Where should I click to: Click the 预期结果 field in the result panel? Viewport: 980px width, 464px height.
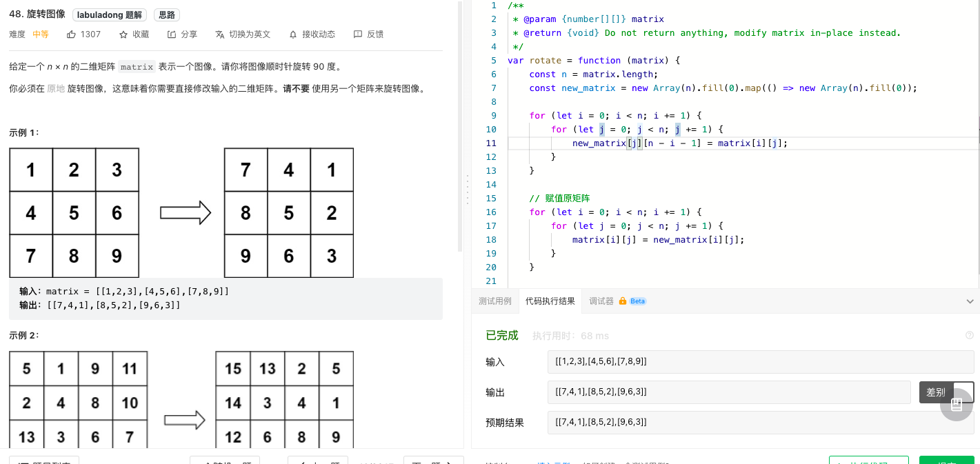[x=761, y=423]
